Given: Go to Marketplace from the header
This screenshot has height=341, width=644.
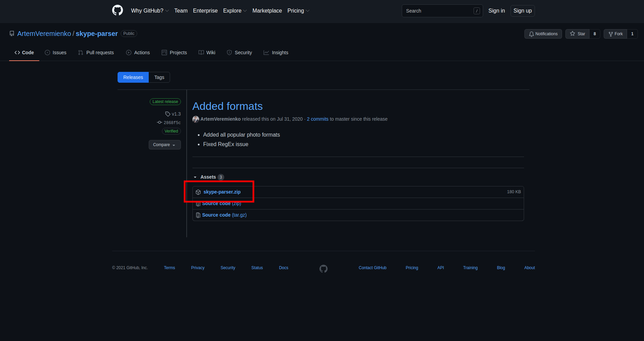Looking at the screenshot, I should [267, 11].
